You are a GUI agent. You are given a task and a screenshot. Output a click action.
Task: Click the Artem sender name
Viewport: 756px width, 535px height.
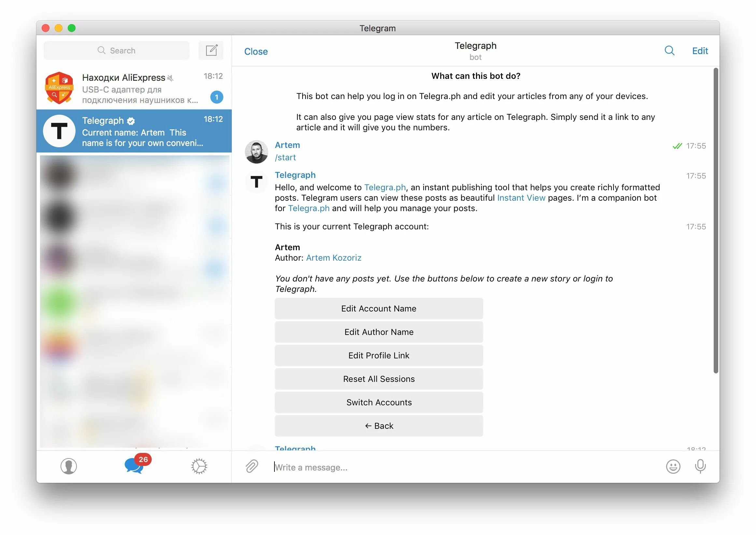[x=287, y=145]
